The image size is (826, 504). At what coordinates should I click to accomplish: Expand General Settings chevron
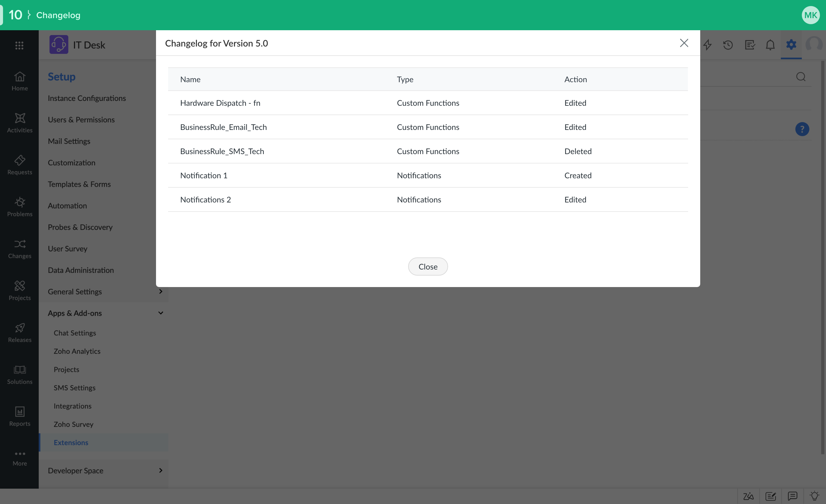[161, 291]
